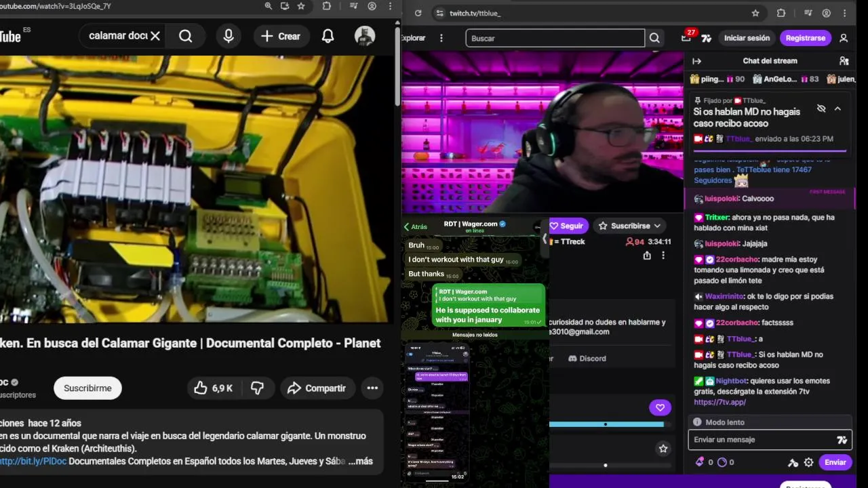Open Chrome three-dot menu in YouTube window
This screenshot has width=868, height=488.
390,6
